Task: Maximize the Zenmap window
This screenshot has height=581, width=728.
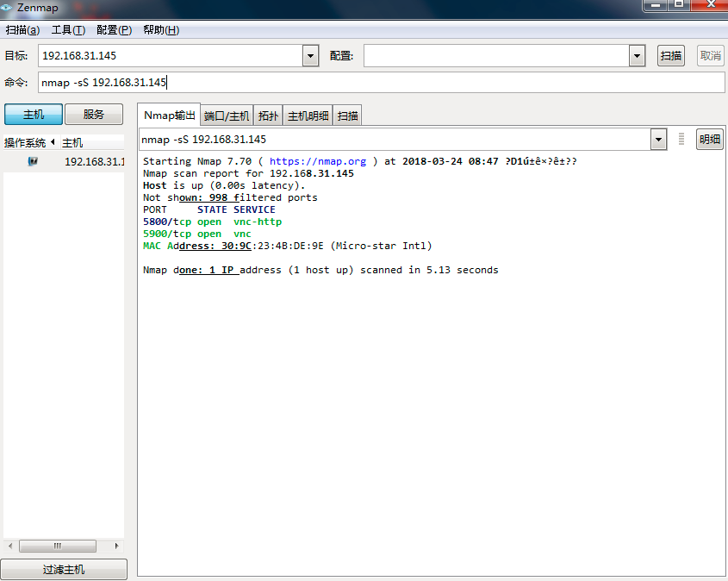Action: (679, 4)
